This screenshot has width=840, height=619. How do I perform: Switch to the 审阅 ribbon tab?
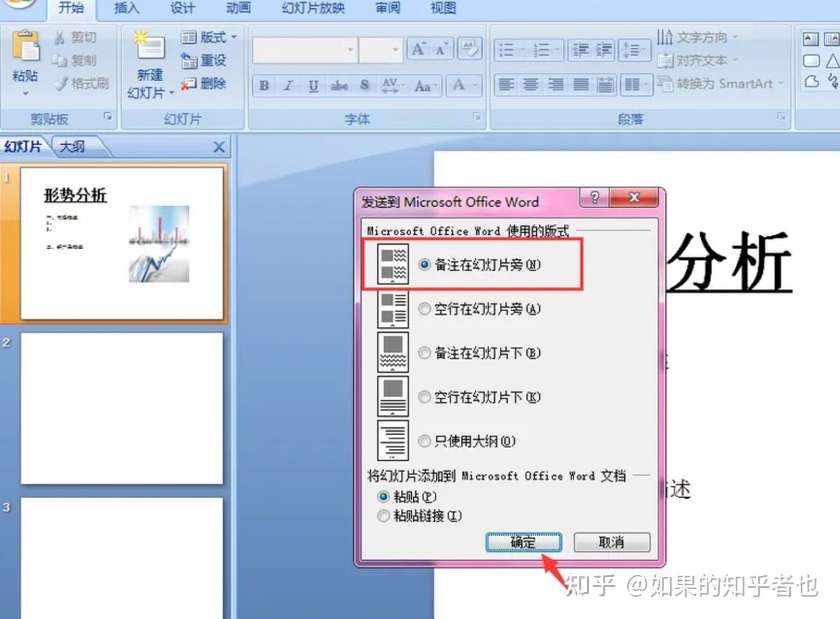click(x=388, y=8)
